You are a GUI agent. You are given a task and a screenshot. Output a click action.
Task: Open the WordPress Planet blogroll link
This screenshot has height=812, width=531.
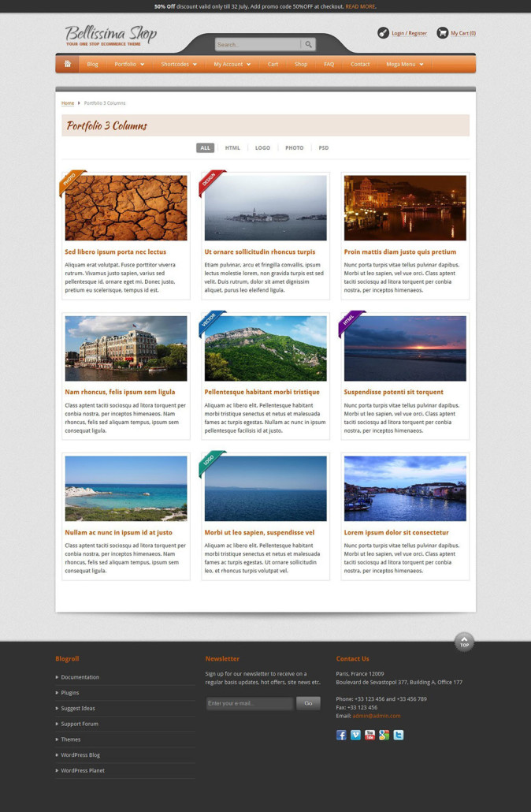click(x=83, y=770)
